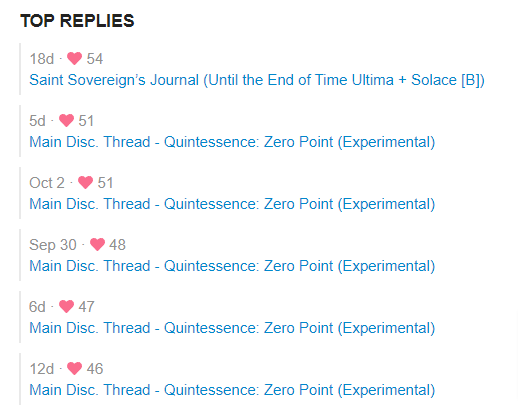Click the TOP REPLIES heading
Viewport: 518px width, 418px height.
pos(77,21)
